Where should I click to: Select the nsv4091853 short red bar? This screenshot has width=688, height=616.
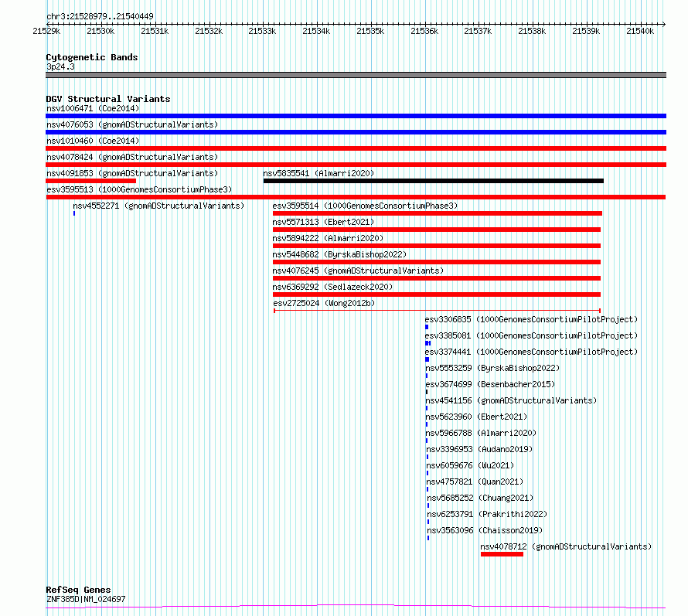90,181
